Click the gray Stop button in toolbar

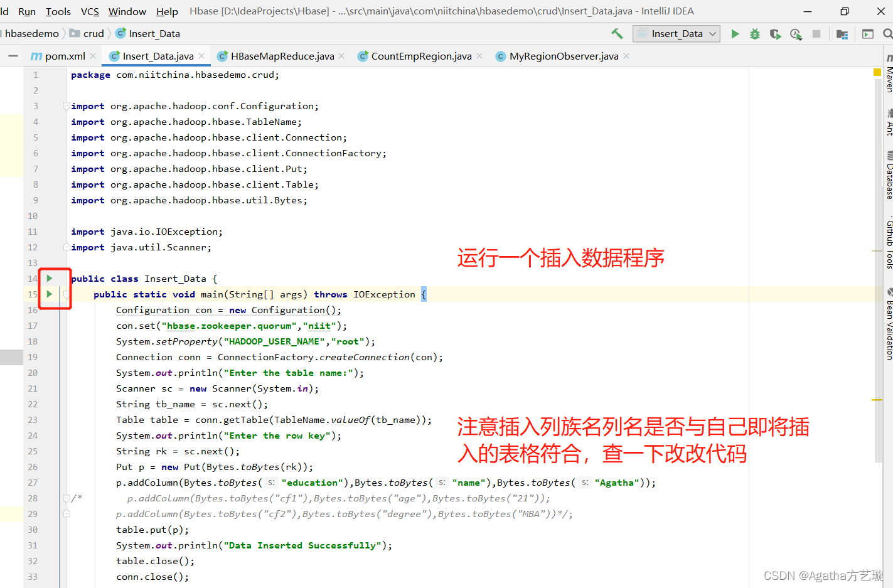pos(816,34)
